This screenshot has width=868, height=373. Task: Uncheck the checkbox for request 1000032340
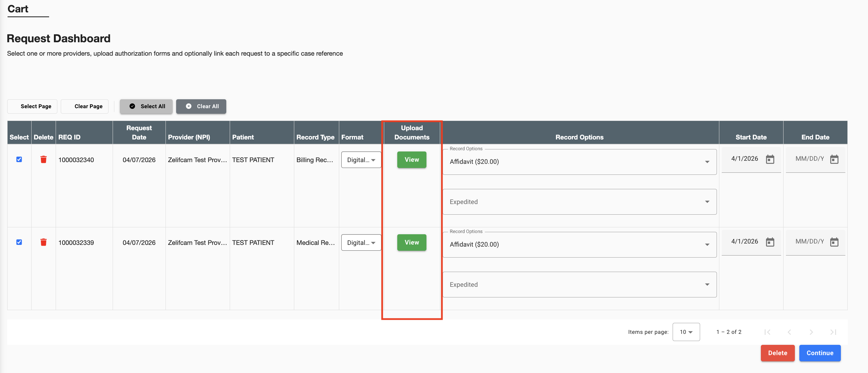click(x=19, y=159)
